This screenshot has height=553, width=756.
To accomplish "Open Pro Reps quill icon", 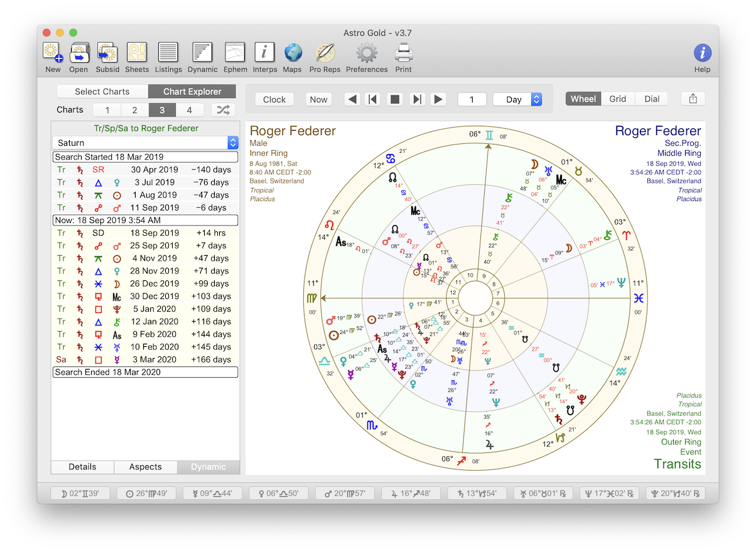I will [325, 53].
